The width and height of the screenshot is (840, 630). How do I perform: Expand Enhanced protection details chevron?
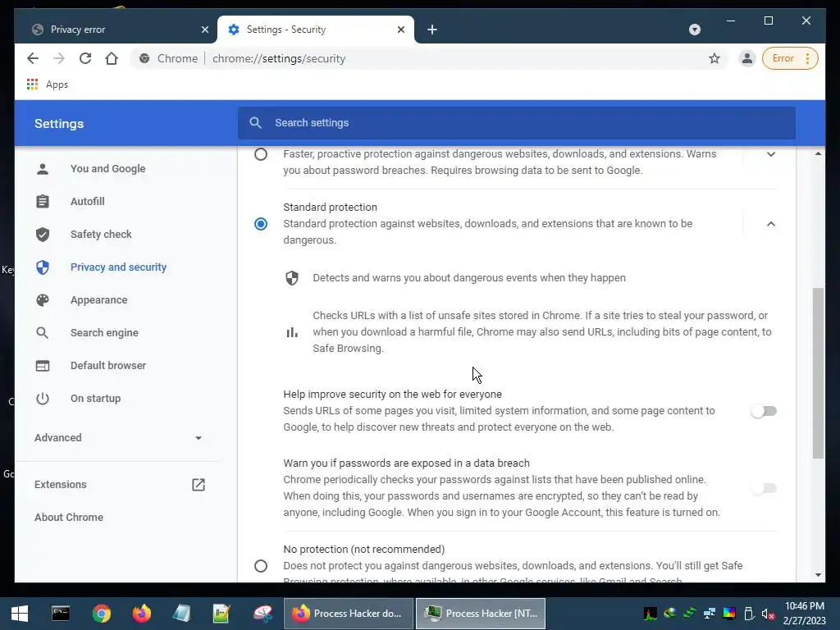[770, 154]
